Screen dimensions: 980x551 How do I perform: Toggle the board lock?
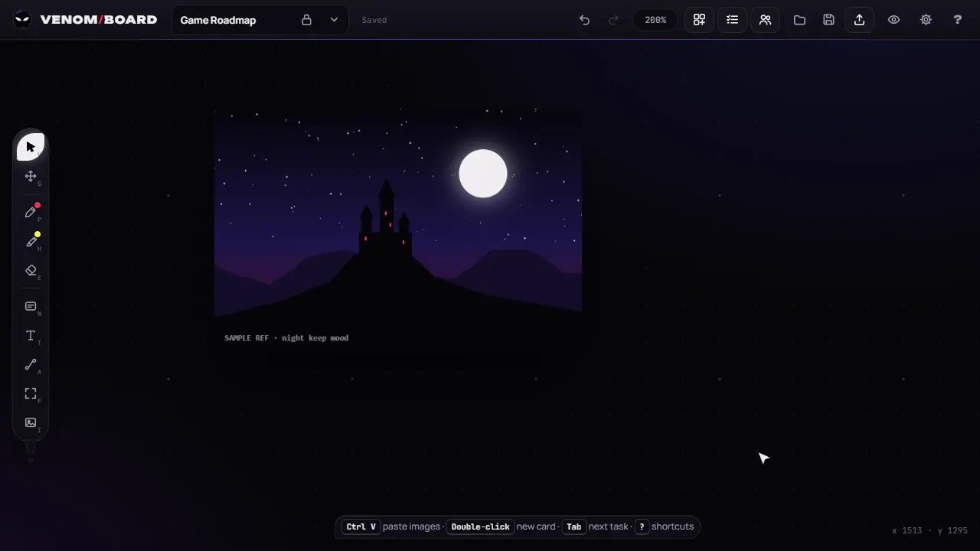[306, 20]
